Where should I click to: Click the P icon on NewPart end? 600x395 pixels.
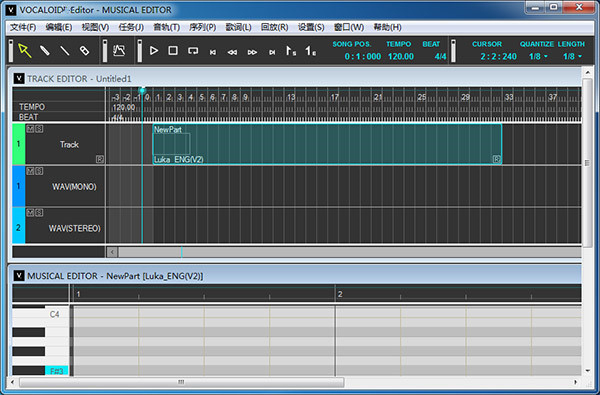496,159
